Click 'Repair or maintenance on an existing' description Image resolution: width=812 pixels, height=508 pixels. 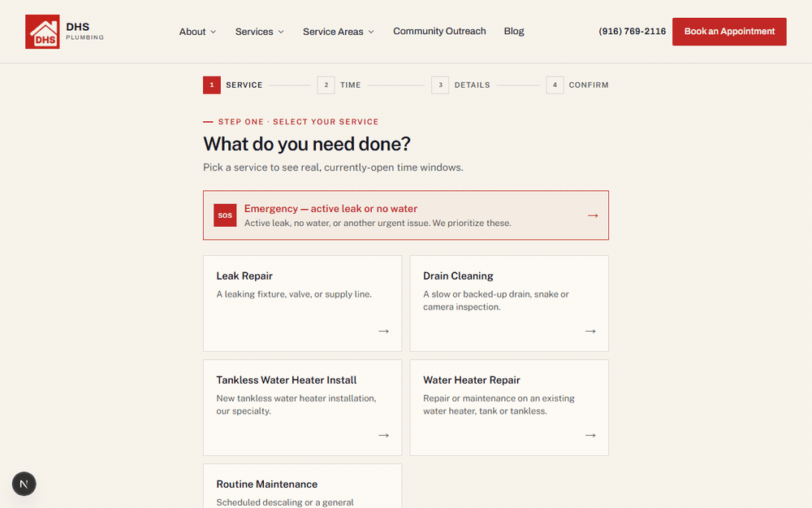click(499, 404)
